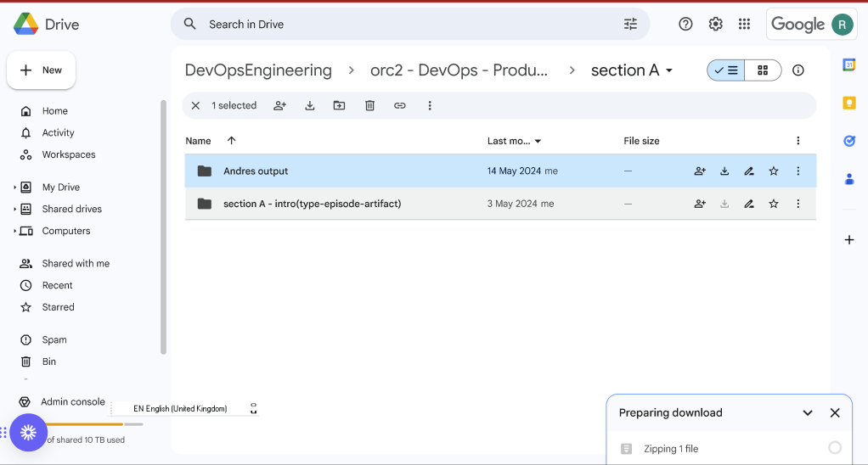Open Computers
The image size is (868, 465).
66,231
